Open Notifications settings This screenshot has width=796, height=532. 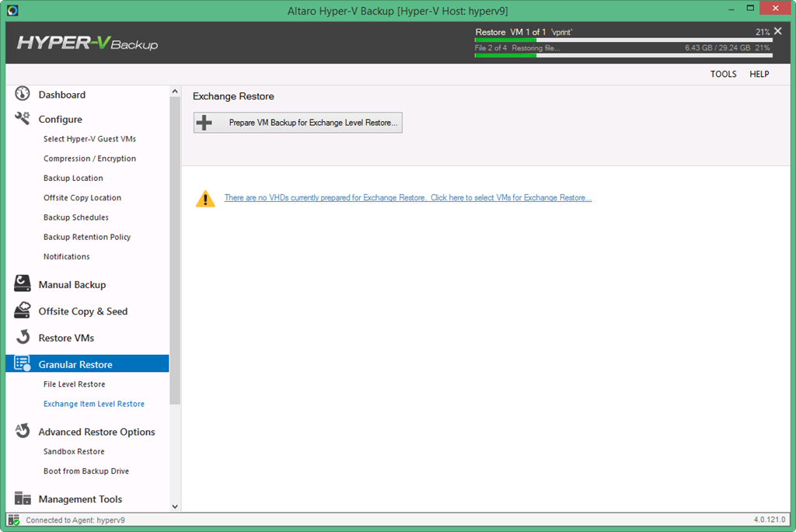tap(67, 256)
